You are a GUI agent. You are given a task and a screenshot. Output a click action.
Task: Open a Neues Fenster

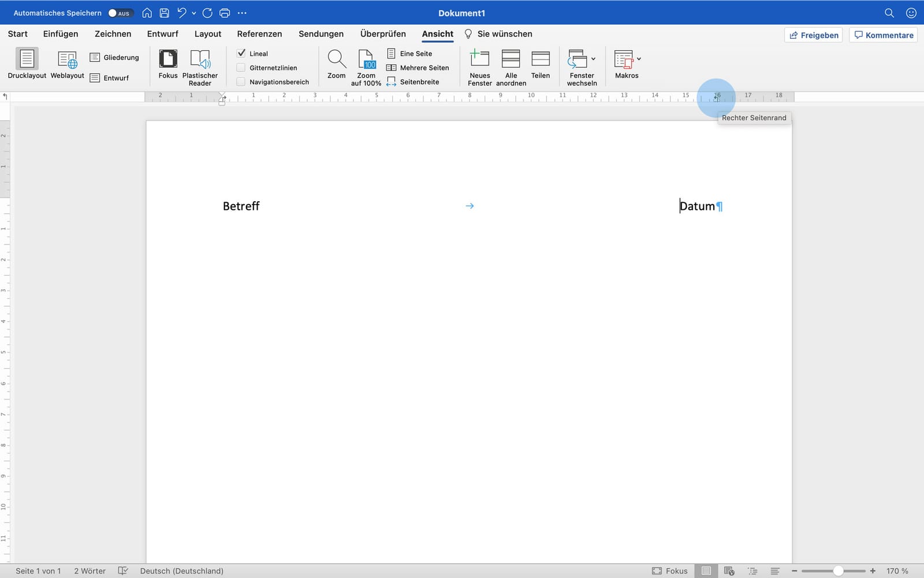(480, 68)
